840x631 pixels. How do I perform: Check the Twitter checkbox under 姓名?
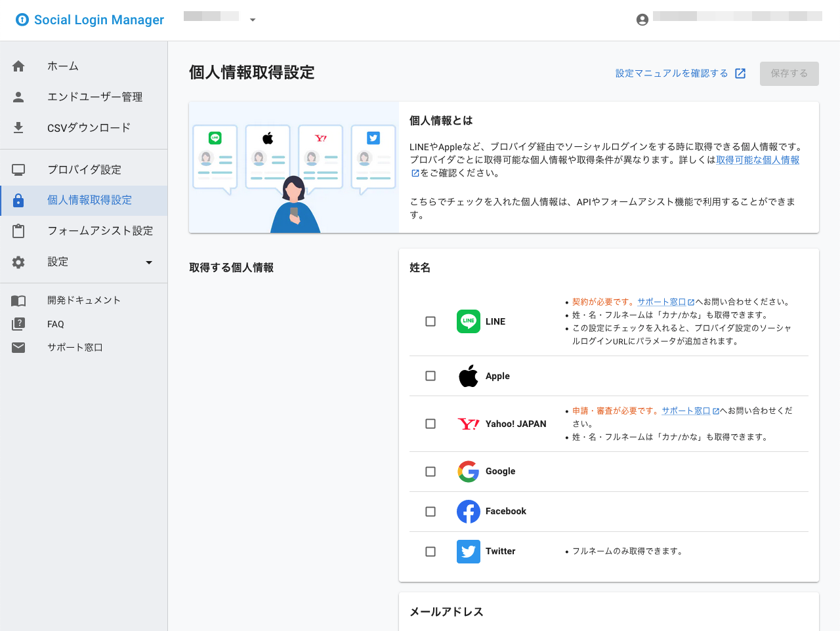(430, 552)
